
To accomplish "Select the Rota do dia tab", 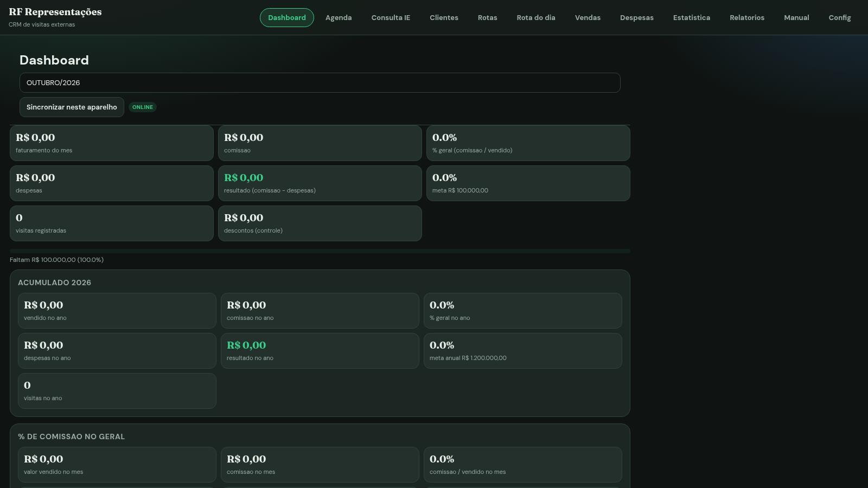I will 536,18.
